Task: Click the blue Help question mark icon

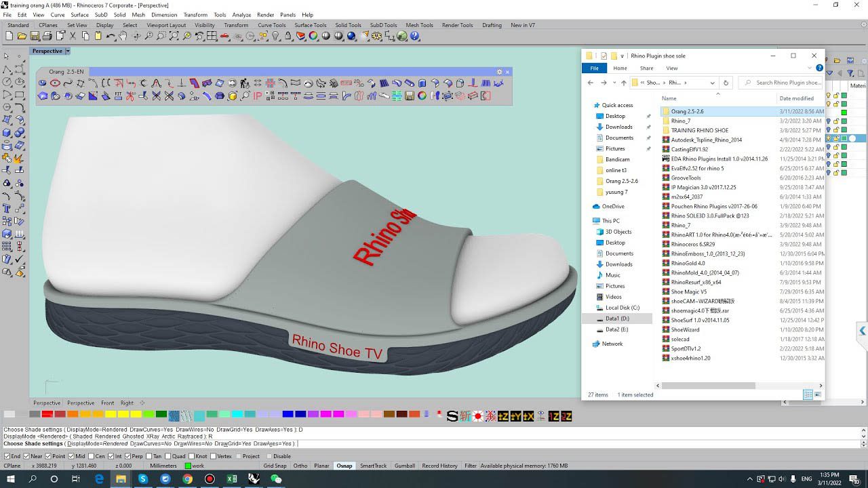Action: (x=415, y=36)
